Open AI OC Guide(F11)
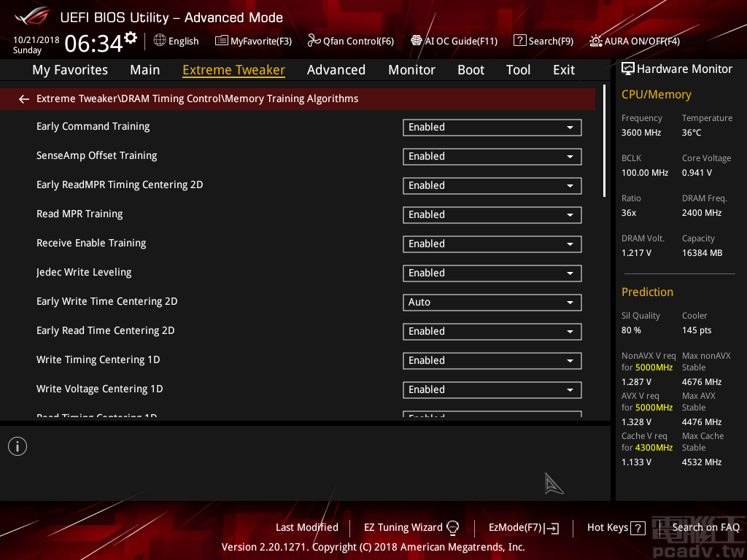This screenshot has width=747, height=560. (454, 41)
